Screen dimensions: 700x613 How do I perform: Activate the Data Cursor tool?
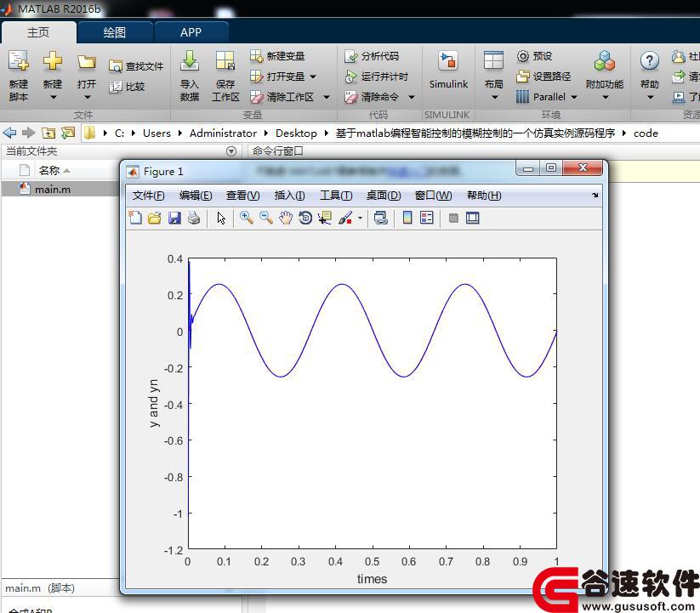point(325,218)
